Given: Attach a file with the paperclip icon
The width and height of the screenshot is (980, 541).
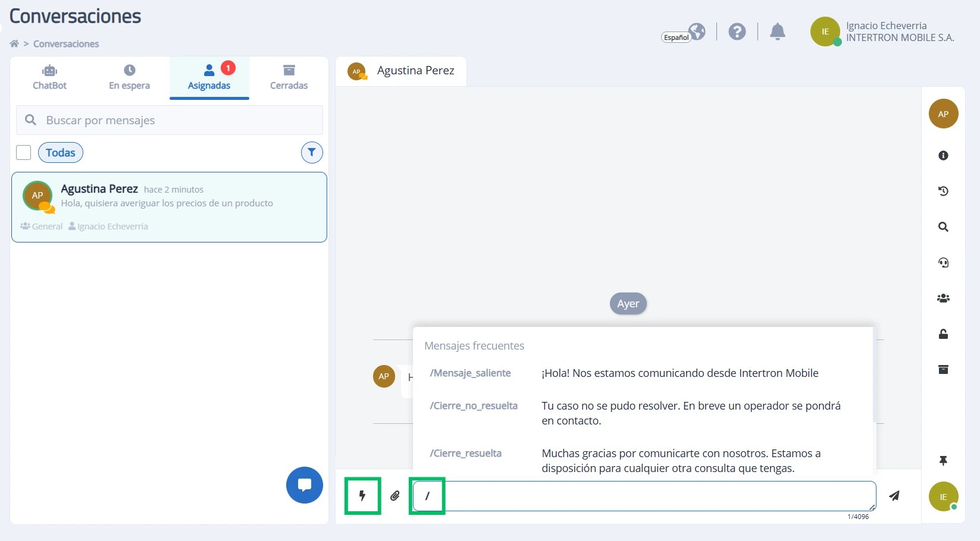Looking at the screenshot, I should pos(395,496).
